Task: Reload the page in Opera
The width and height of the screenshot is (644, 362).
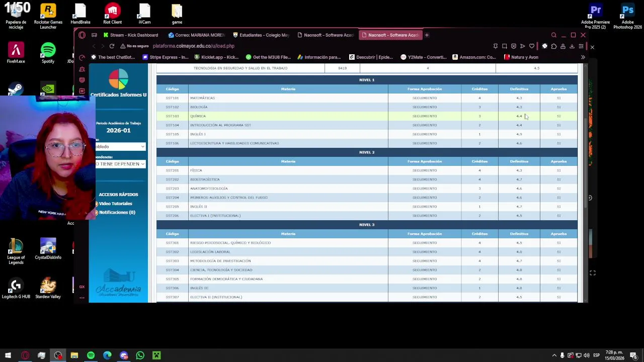Action: pyautogui.click(x=112, y=46)
